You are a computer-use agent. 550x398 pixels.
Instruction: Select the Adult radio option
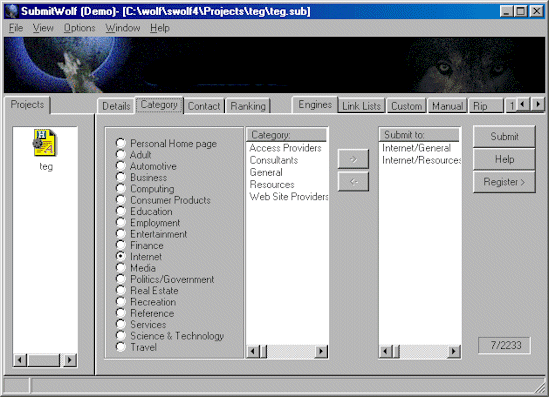click(121, 154)
